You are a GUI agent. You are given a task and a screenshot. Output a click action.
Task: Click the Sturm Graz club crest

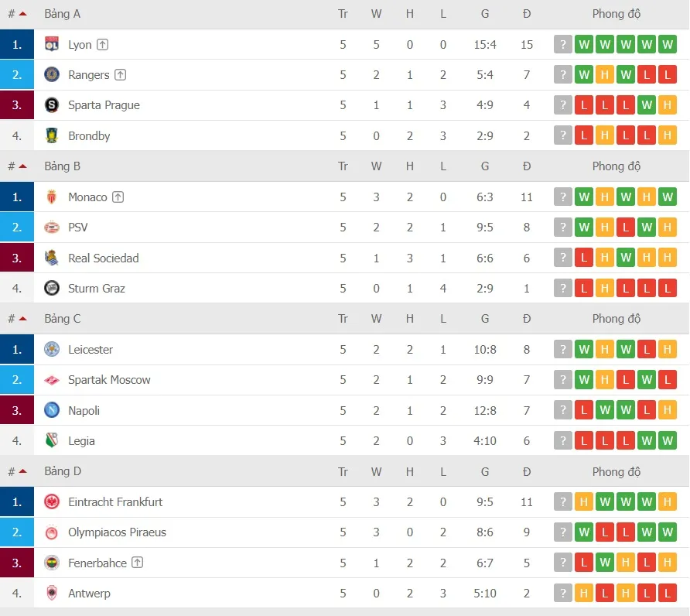coord(53,288)
